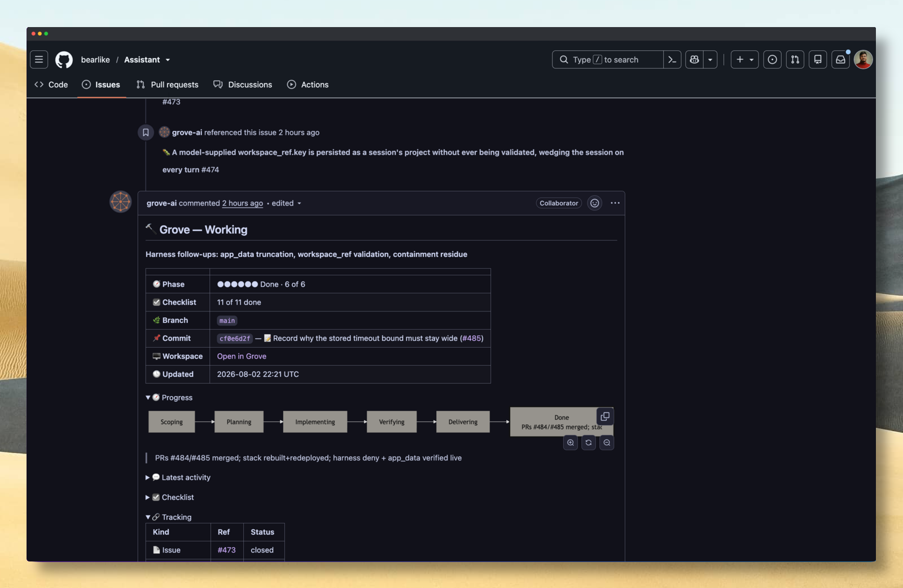Open the comment's 2 hours ago timestamp link

[243, 203]
